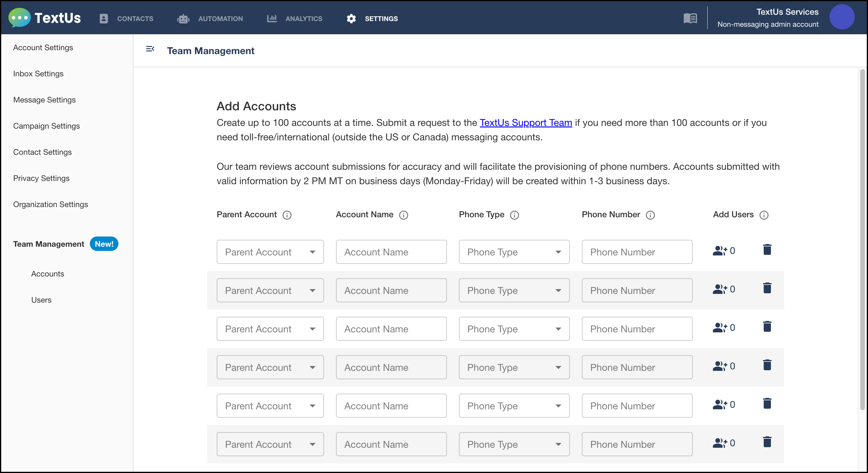Click the Phone Number info icon
The image size is (868, 473).
650,215
